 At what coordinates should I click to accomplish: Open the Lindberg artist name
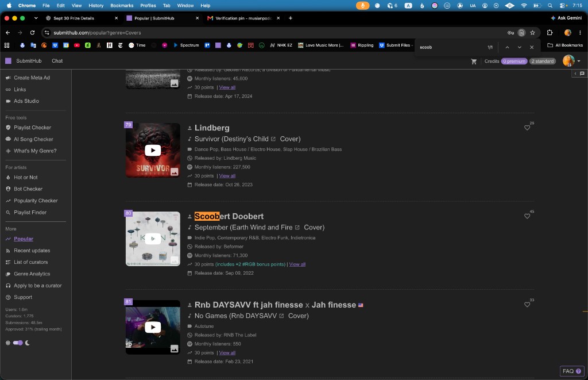click(x=212, y=128)
